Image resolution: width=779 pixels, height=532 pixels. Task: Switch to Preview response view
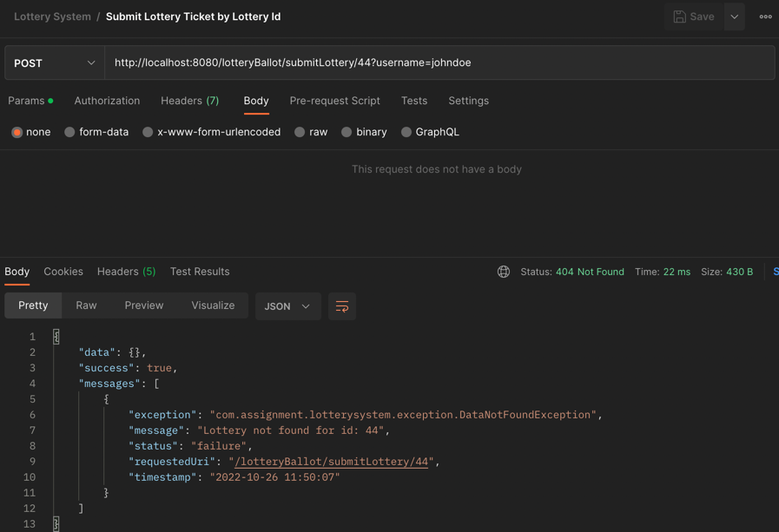144,305
